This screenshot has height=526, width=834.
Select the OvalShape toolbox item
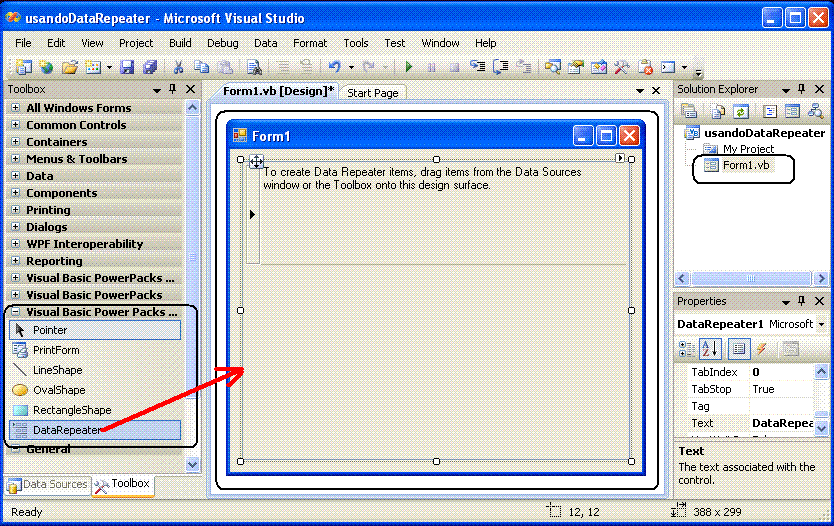pos(95,390)
